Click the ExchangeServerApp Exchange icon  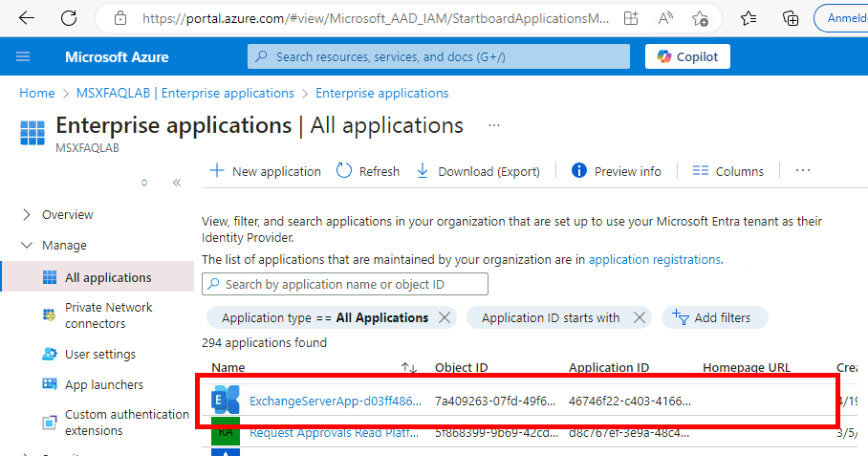pos(226,400)
